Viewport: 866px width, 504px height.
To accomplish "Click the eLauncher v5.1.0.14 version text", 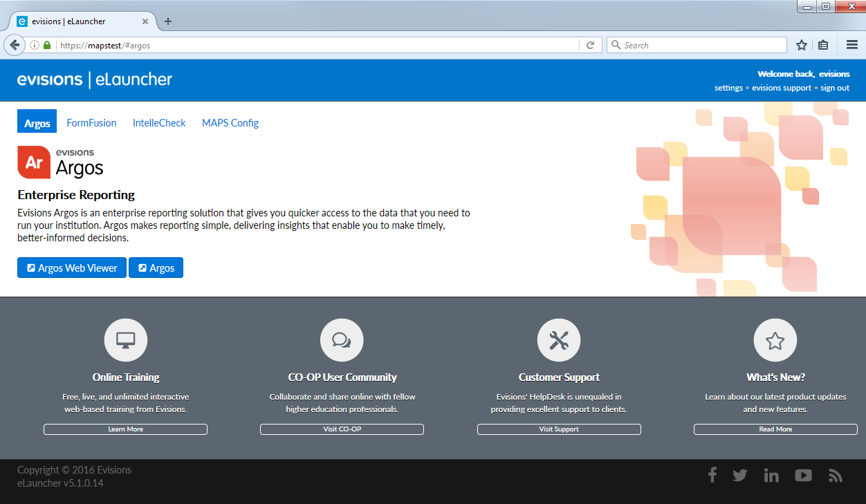I will (x=60, y=483).
